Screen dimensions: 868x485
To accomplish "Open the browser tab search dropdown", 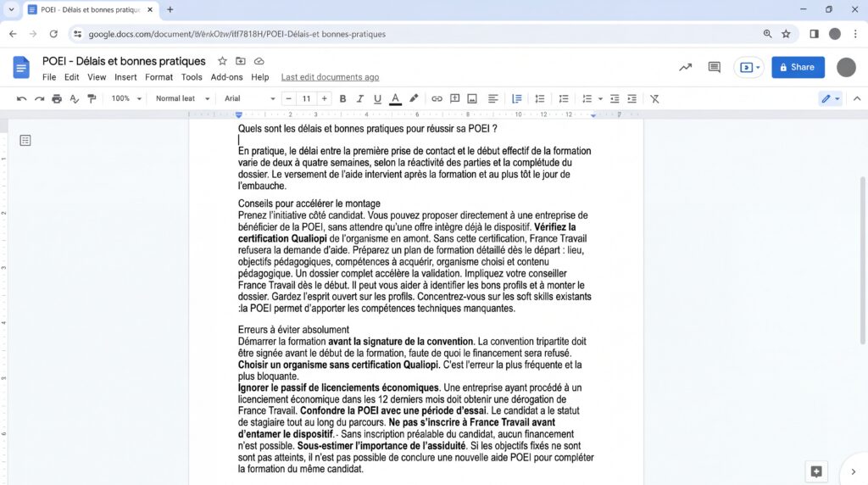I will 11,9.
